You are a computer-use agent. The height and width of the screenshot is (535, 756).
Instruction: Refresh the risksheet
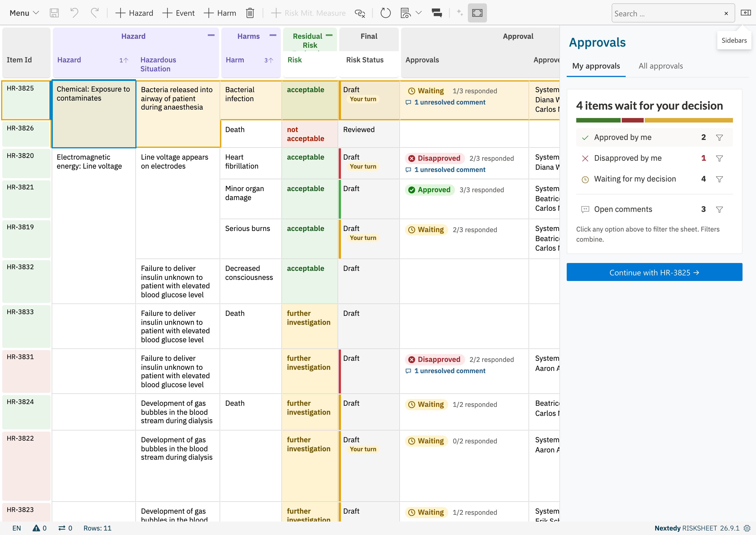click(x=386, y=13)
